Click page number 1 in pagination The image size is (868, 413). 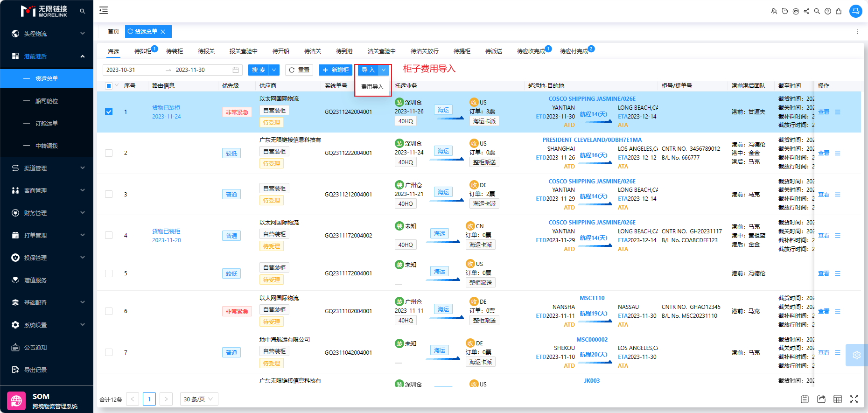pos(149,399)
